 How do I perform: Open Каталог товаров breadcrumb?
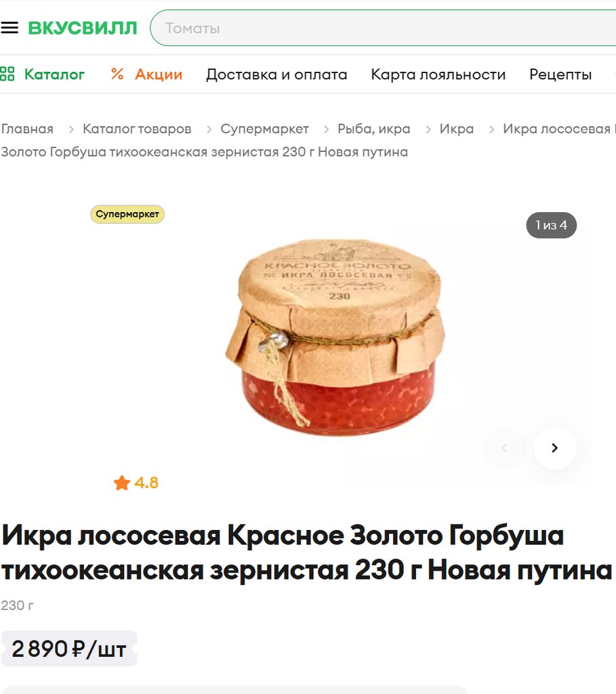click(x=137, y=129)
